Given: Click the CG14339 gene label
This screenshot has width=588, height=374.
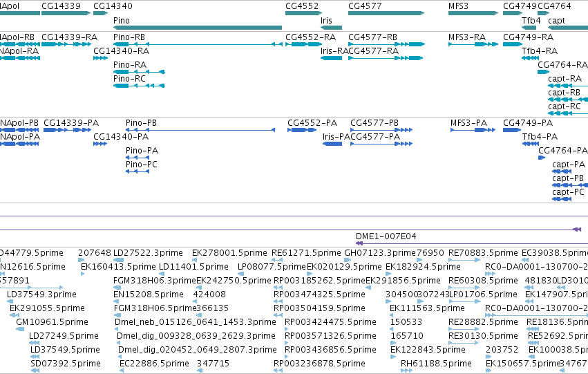Looking at the screenshot, I should (x=61, y=6).
